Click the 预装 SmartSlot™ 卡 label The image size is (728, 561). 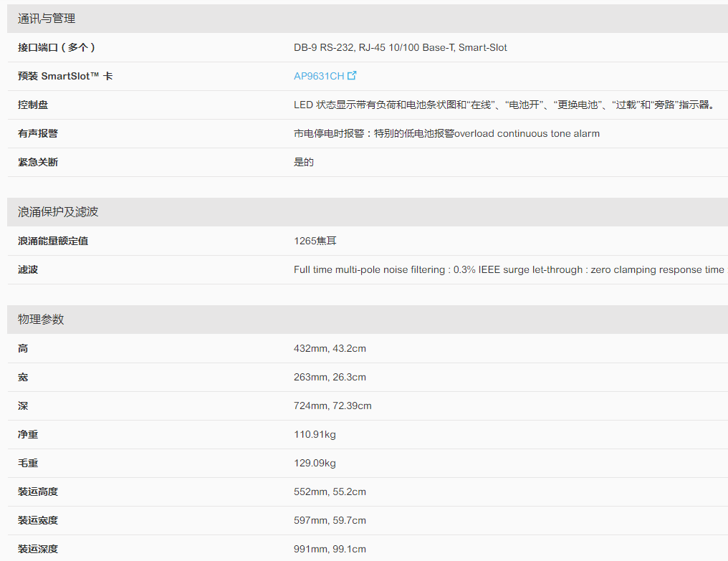[x=65, y=76]
